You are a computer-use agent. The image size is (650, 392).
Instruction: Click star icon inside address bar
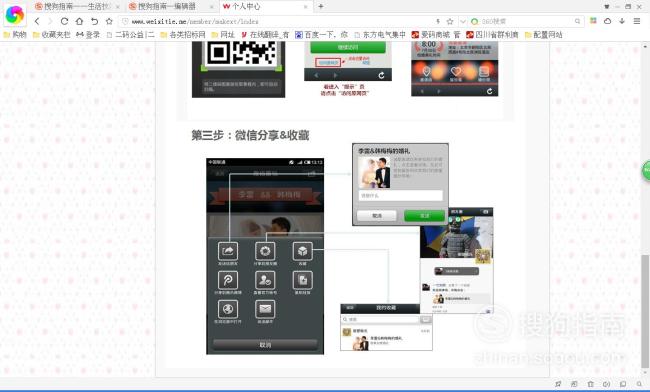click(450, 21)
